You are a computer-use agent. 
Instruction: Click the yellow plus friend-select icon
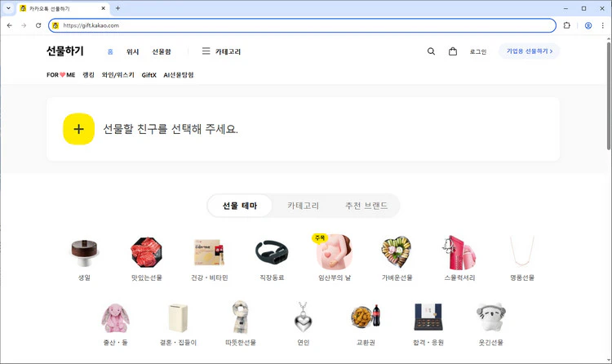[78, 129]
